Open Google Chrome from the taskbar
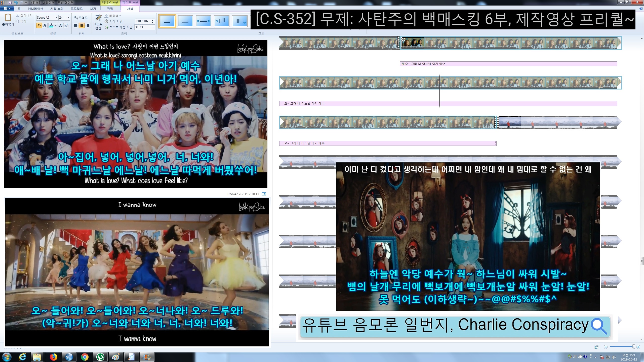Image resolution: width=644 pixels, height=362 pixels. coord(85,357)
